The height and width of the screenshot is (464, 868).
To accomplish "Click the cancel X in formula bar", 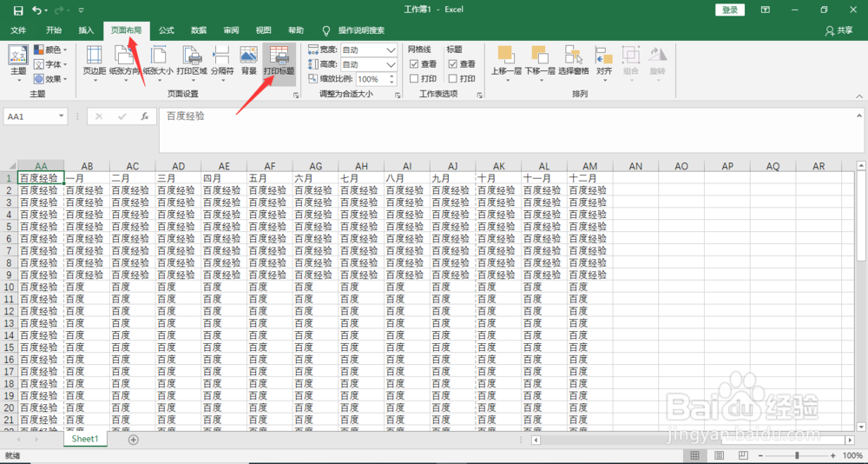I will coord(99,116).
